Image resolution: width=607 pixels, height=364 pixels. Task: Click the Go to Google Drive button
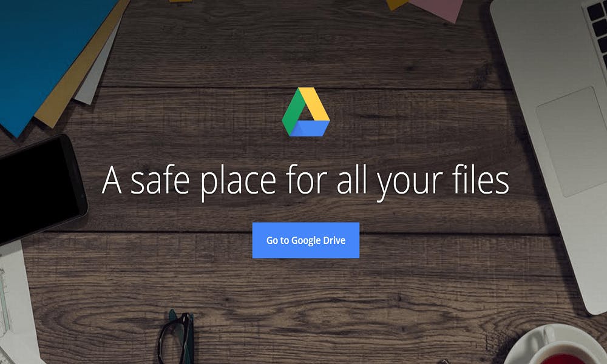(306, 240)
